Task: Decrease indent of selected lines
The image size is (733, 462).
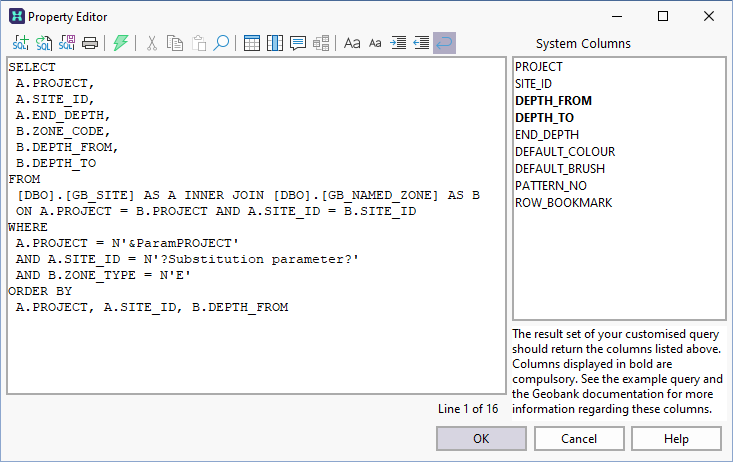Action: [421, 43]
